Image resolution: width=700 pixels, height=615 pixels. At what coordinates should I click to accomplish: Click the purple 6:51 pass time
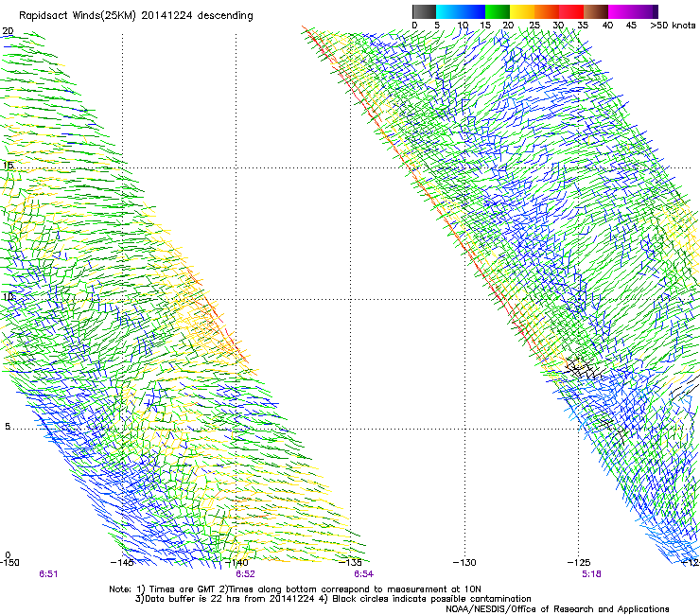pyautogui.click(x=48, y=574)
